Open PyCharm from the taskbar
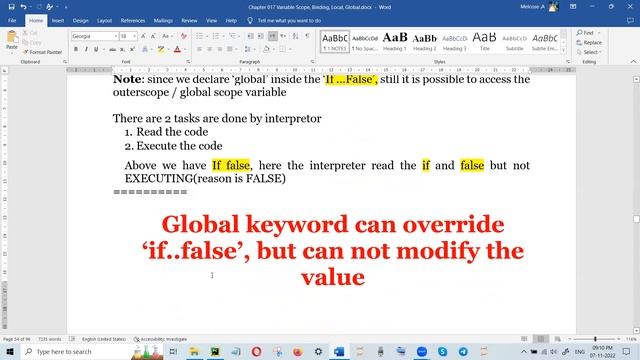This screenshot has height=360, width=640. (x=215, y=351)
